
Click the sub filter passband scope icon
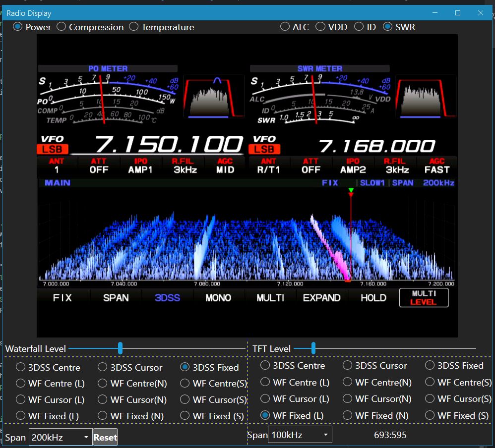426,97
